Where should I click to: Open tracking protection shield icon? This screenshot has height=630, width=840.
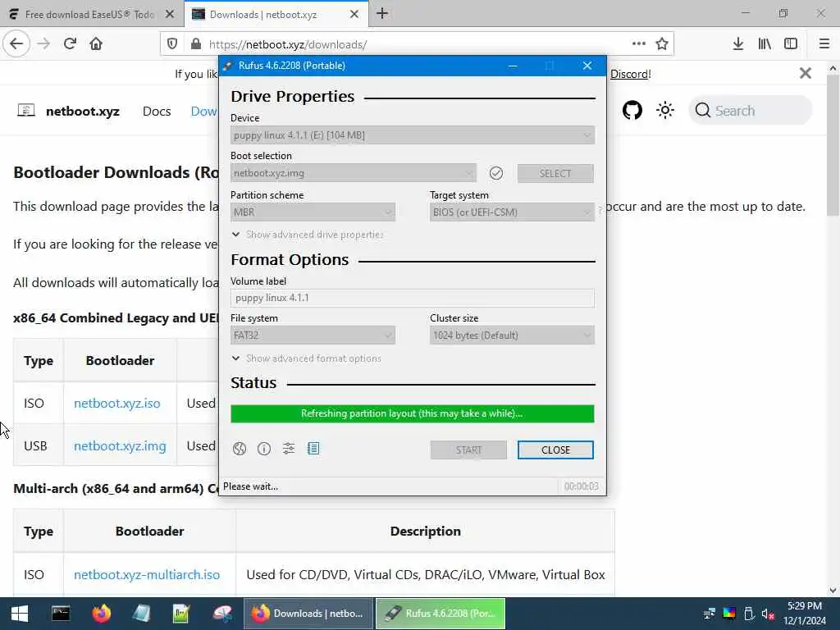coord(172,44)
